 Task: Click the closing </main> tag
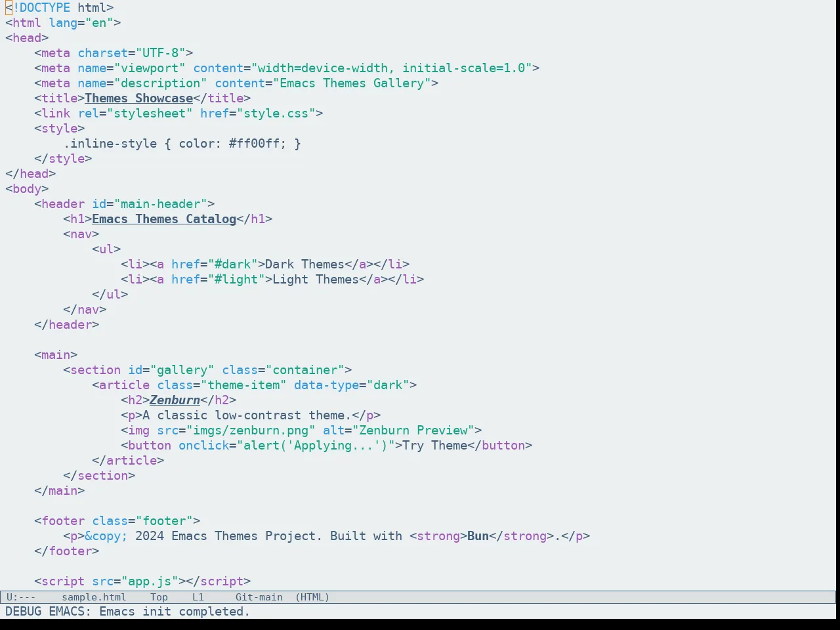tap(59, 491)
